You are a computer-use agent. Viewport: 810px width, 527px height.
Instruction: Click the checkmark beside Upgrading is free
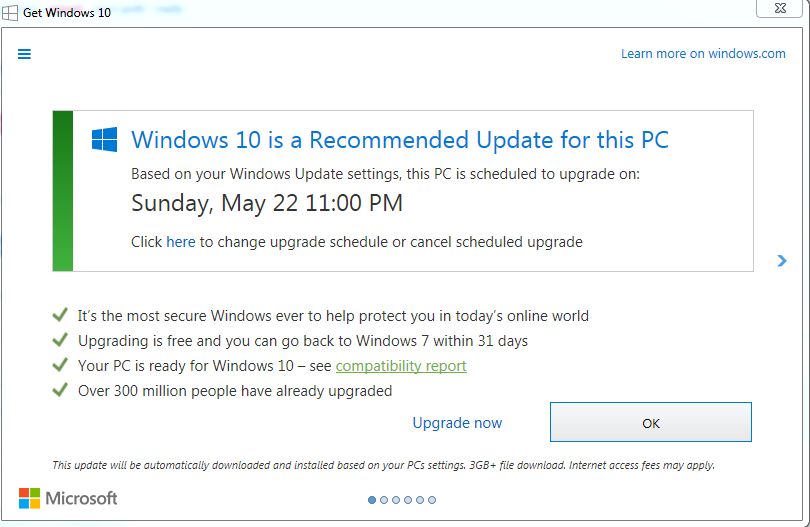tap(60, 341)
